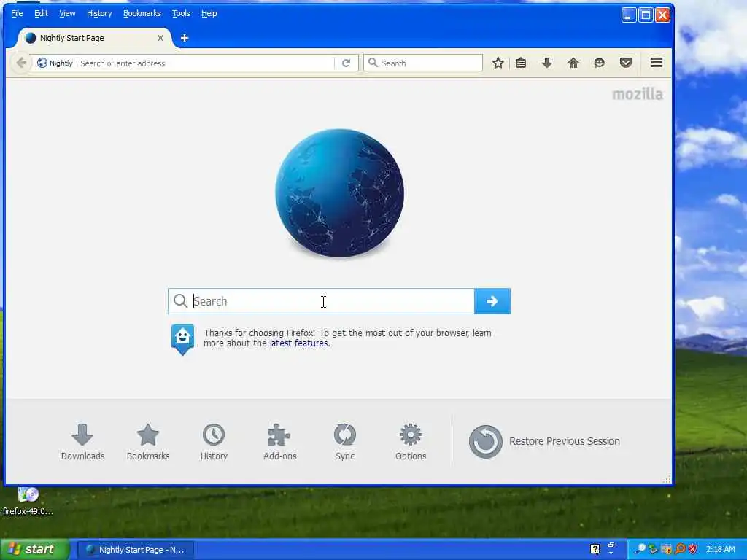Click the system tray clock
Viewport: 747px width, 560px height.
pyautogui.click(x=720, y=549)
